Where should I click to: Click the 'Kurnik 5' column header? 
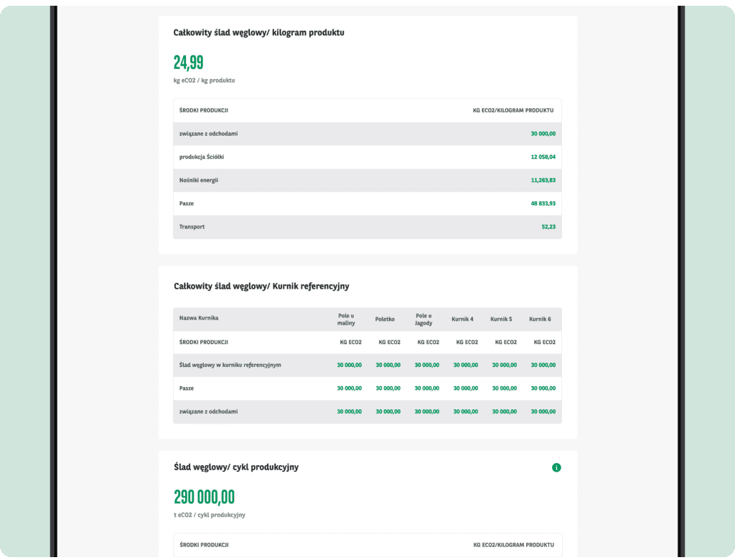coord(501,319)
